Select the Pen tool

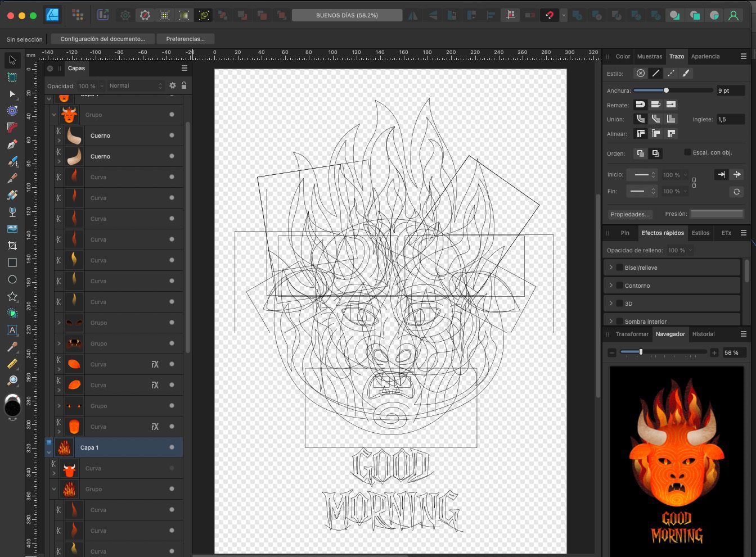click(12, 144)
